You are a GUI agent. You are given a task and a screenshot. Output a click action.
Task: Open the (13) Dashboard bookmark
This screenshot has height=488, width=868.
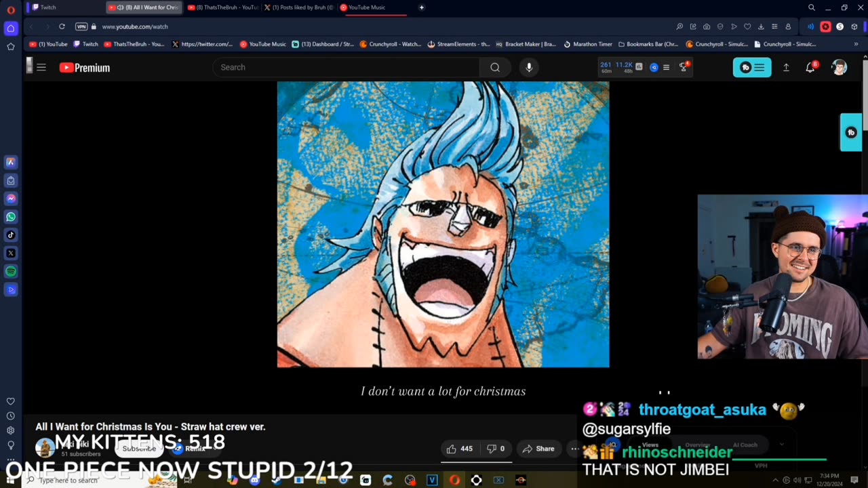point(323,44)
